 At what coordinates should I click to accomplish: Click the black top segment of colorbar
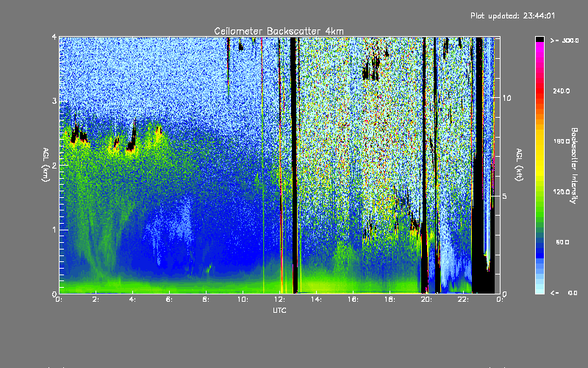[539, 39]
